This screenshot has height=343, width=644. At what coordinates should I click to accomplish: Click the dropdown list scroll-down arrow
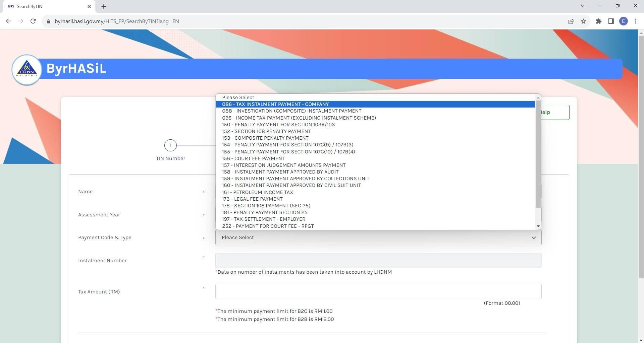(538, 226)
